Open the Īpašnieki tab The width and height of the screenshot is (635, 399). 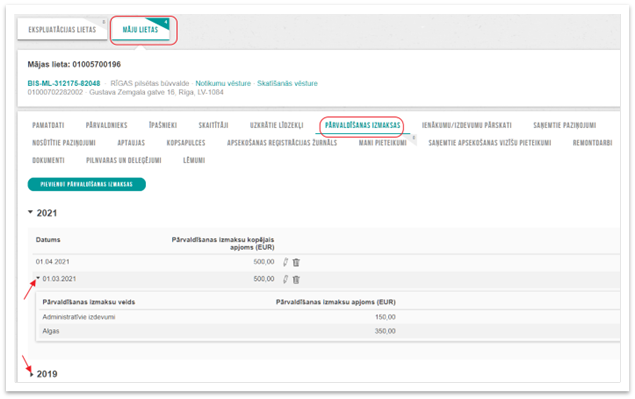163,125
